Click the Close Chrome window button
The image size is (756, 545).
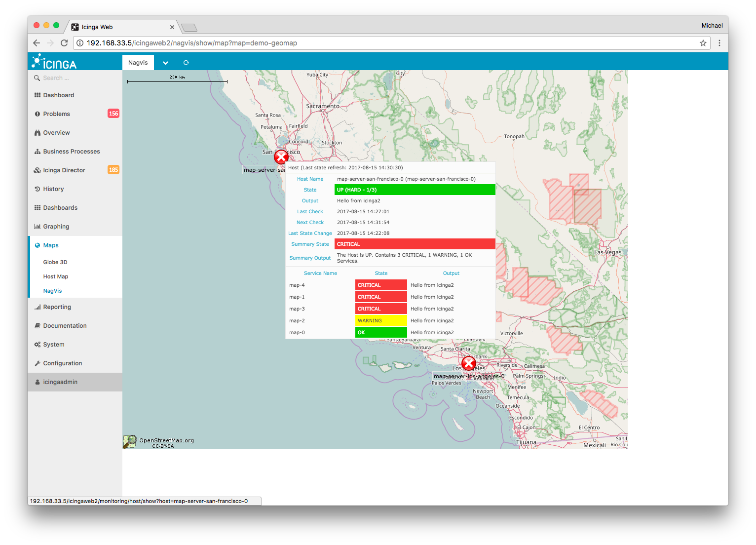37,25
